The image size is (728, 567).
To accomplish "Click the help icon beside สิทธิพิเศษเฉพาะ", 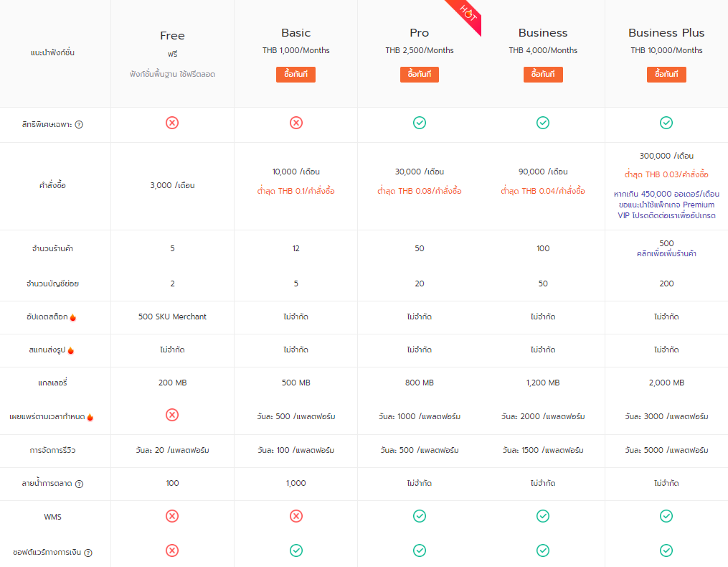I will [79, 125].
